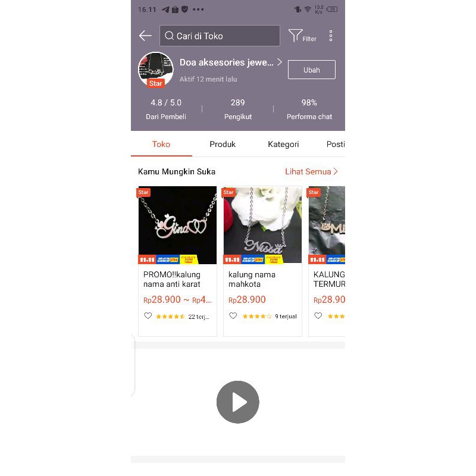The height and width of the screenshot is (476, 476).
Task: Play the shop video
Action: [237, 402]
